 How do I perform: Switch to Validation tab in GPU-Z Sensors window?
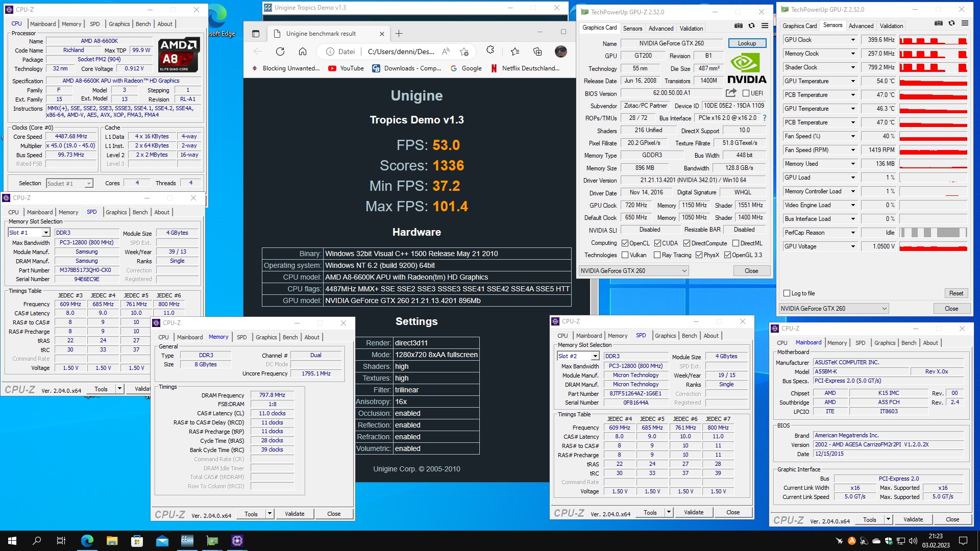[891, 26]
